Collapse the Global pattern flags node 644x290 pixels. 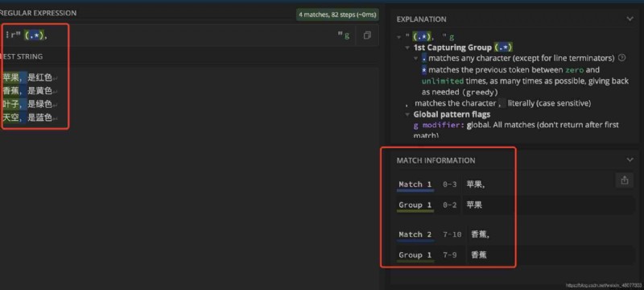(x=407, y=114)
